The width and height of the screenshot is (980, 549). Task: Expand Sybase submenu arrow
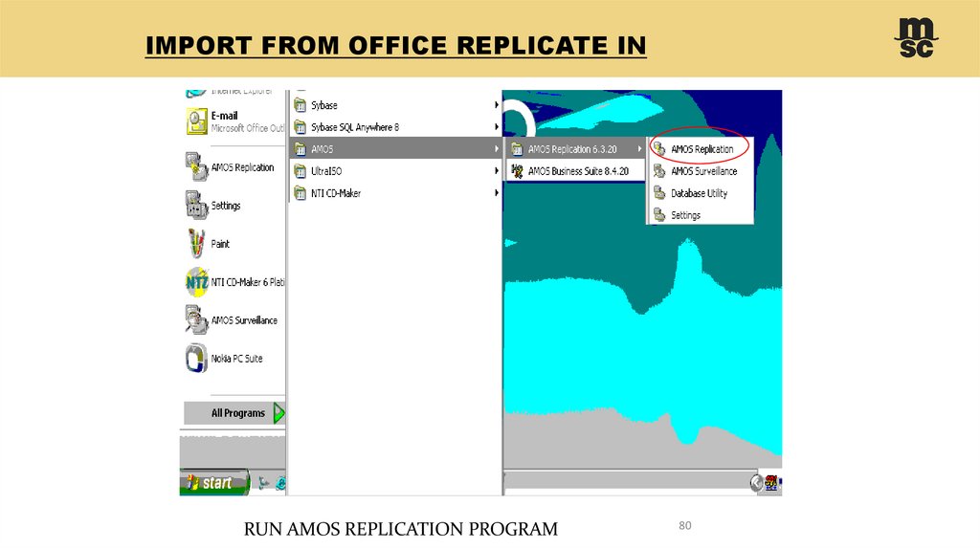pyautogui.click(x=497, y=105)
